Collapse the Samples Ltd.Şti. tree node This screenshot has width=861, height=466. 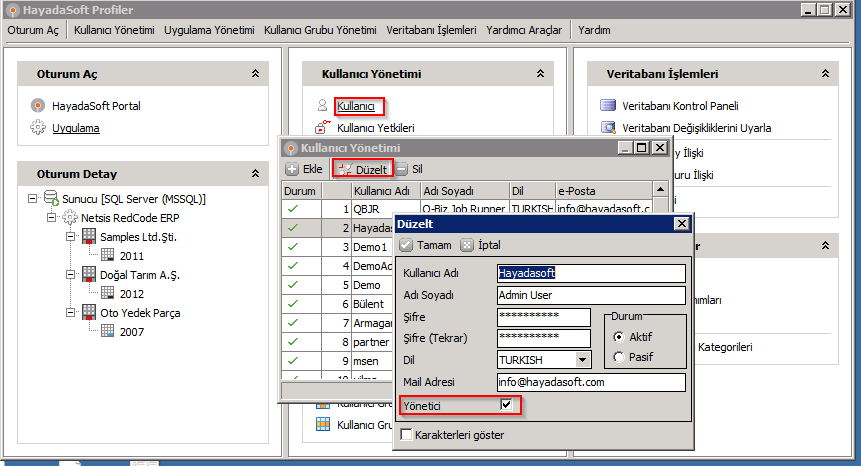[70, 237]
